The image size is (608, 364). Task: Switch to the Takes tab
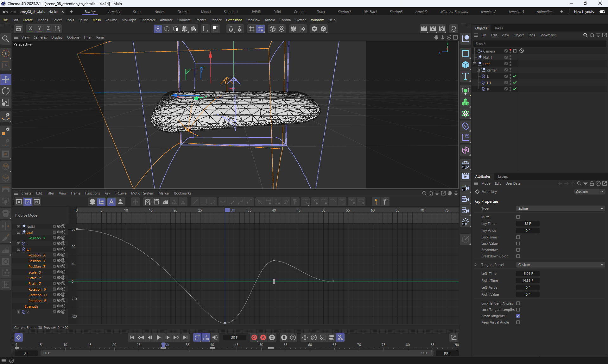498,28
